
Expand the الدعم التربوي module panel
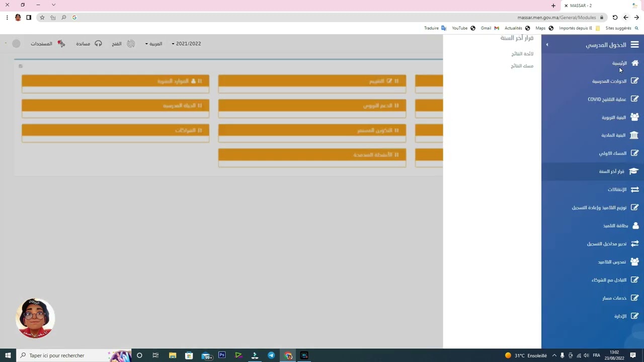coord(312,106)
